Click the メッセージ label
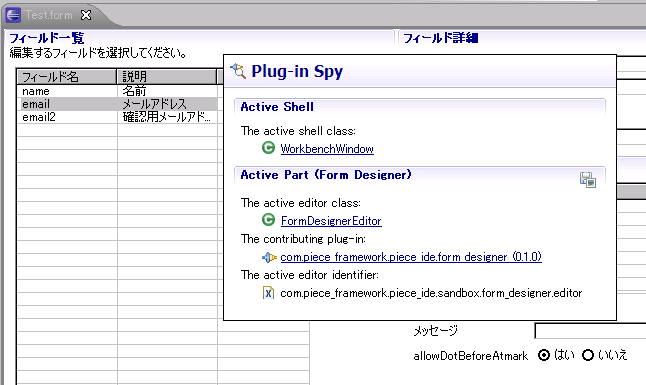The image size is (646, 385). 435,331
